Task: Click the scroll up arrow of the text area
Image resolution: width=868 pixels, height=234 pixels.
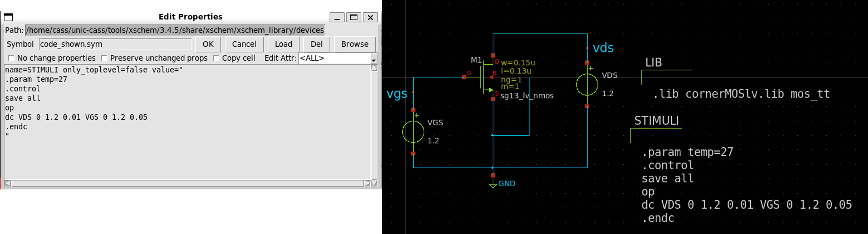Action: (374, 68)
